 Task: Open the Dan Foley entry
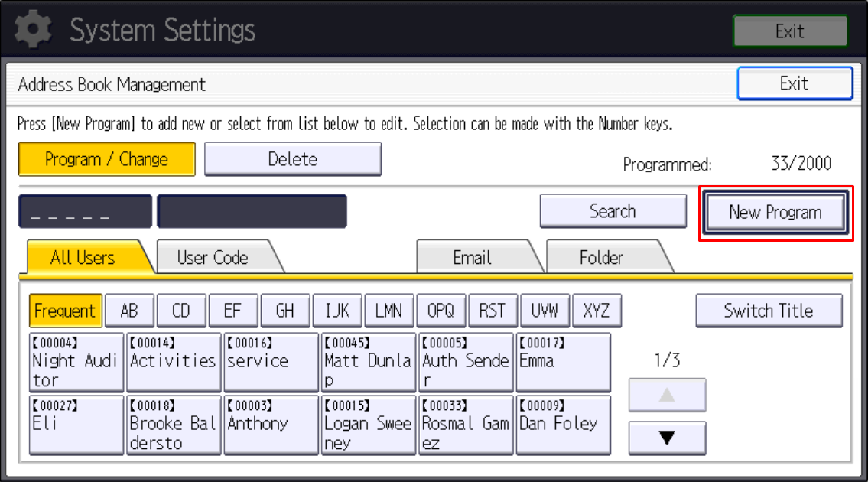[564, 425]
